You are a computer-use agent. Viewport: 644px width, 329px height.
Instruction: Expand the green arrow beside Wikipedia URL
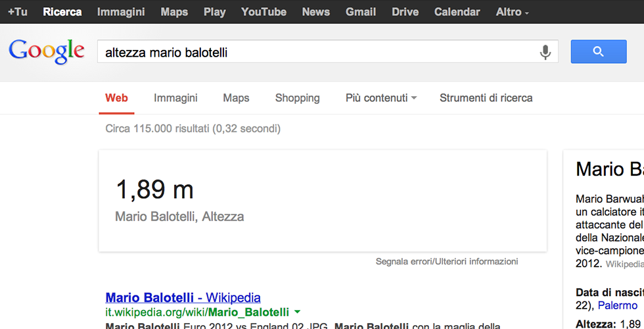298,312
